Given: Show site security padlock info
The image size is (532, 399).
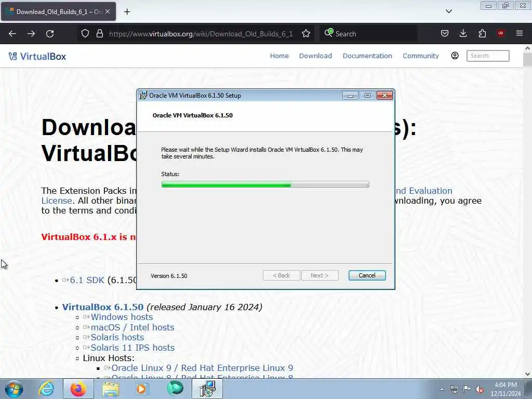Looking at the screenshot, I should [x=99, y=33].
